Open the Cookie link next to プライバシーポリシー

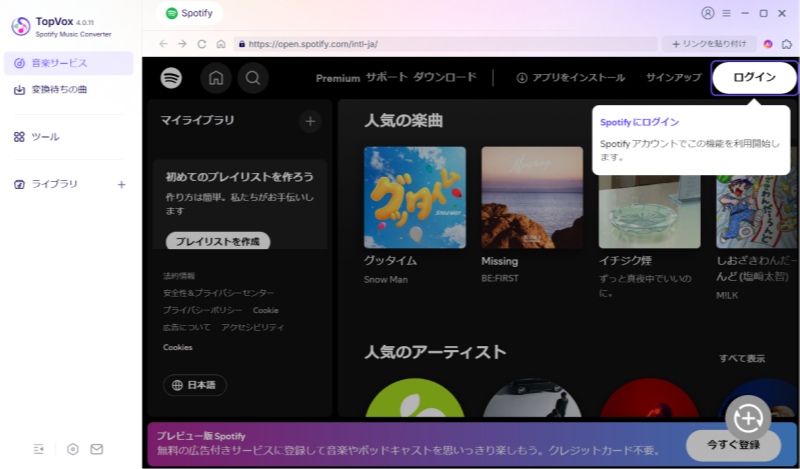[265, 310]
